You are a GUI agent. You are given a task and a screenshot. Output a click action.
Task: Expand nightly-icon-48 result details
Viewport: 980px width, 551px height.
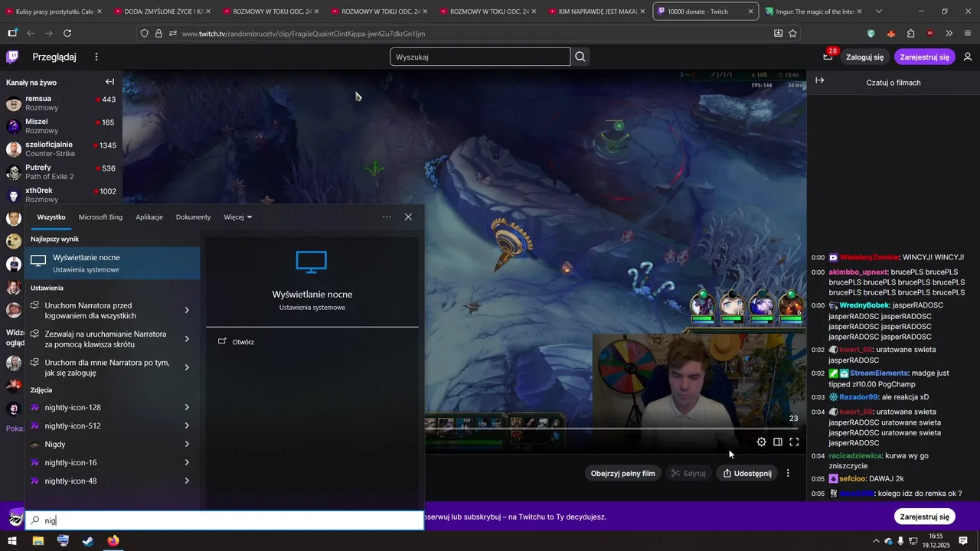click(x=187, y=481)
